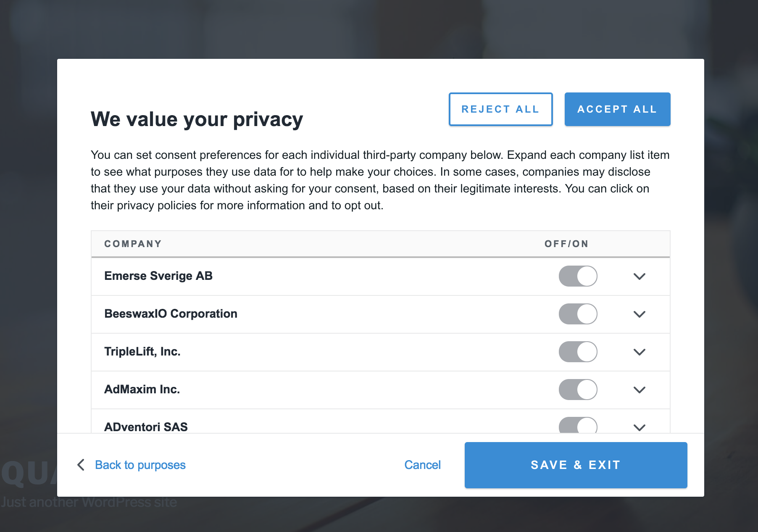Viewport: 758px width, 532px height.
Task: Expand AdMaxim Inc. details chevron
Action: coord(639,390)
